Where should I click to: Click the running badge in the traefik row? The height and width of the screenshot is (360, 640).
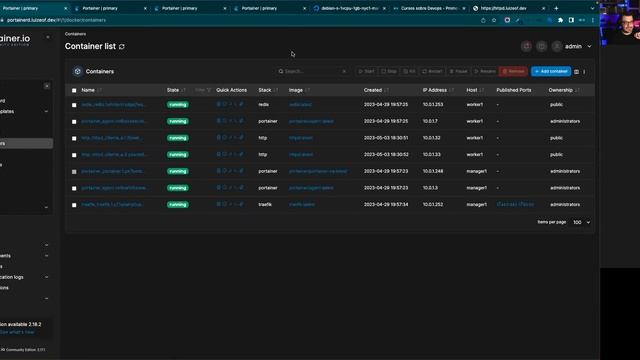178,204
